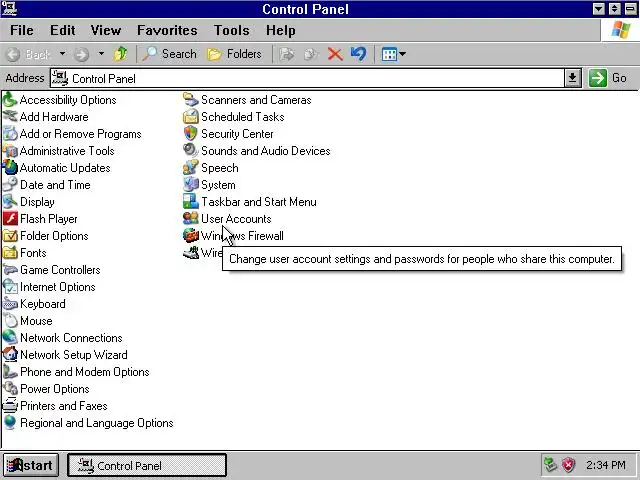Open the Game Controllers icon
Screen dimensions: 640x480
pos(10,270)
